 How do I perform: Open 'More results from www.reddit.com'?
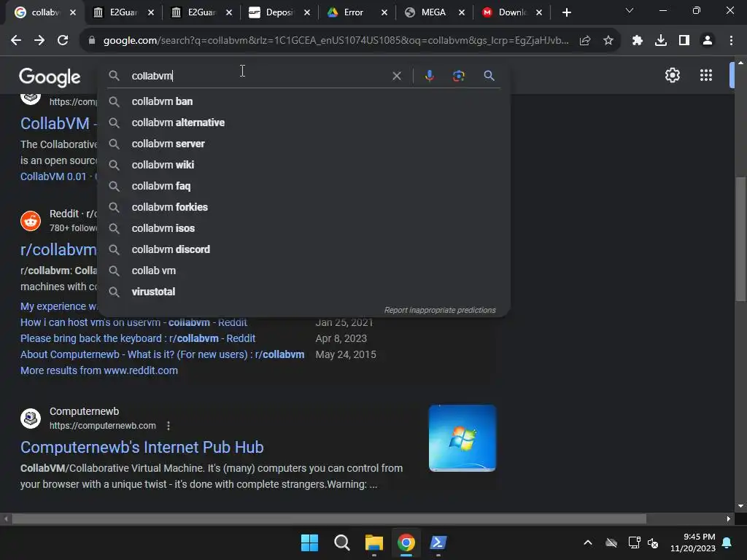point(99,370)
